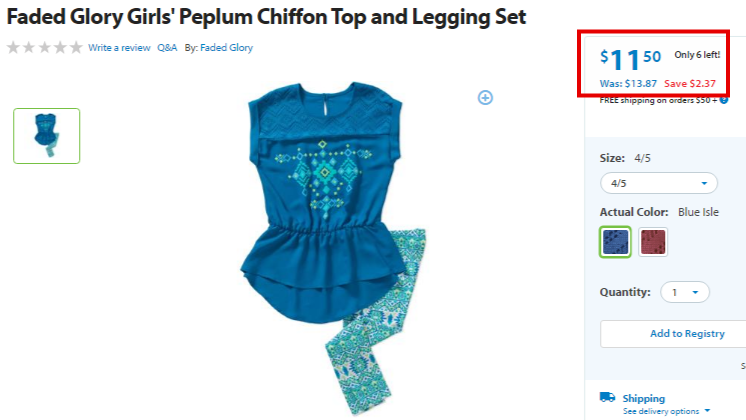
Task: Click the shipping truck icon
Action: [x=608, y=397]
